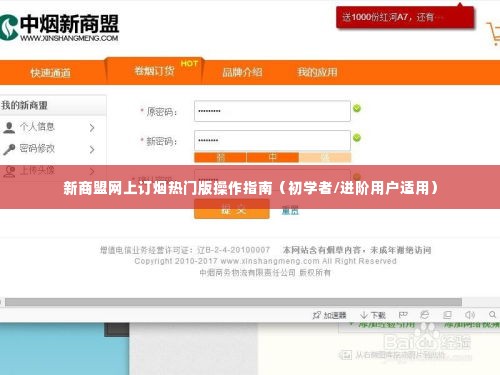Click the flag icon in browser status bar
The height and width of the screenshot is (375, 500).
click(403, 315)
